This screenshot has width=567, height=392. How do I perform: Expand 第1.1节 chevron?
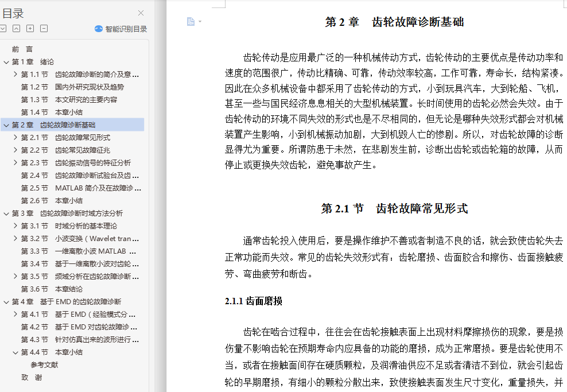pyautogui.click(x=15, y=74)
